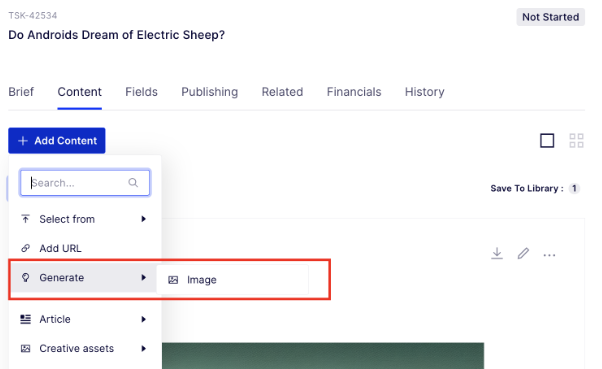Expand the Article submenu arrow

pos(144,319)
